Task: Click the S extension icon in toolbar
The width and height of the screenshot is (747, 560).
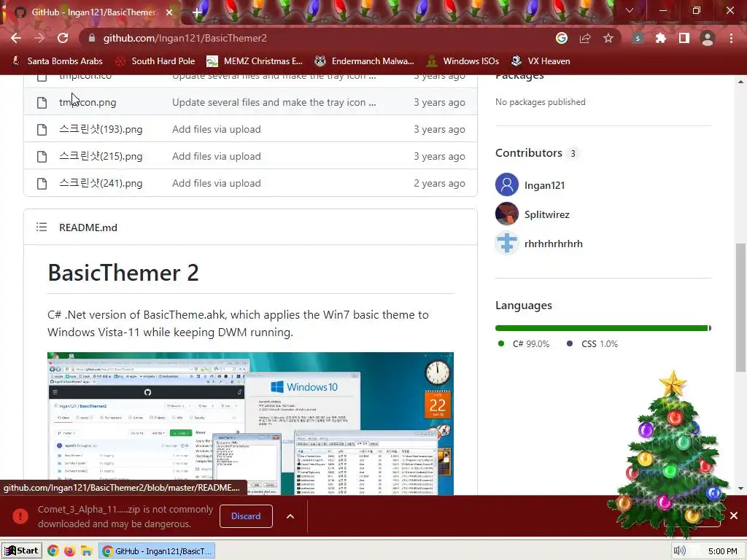Action: point(638,38)
